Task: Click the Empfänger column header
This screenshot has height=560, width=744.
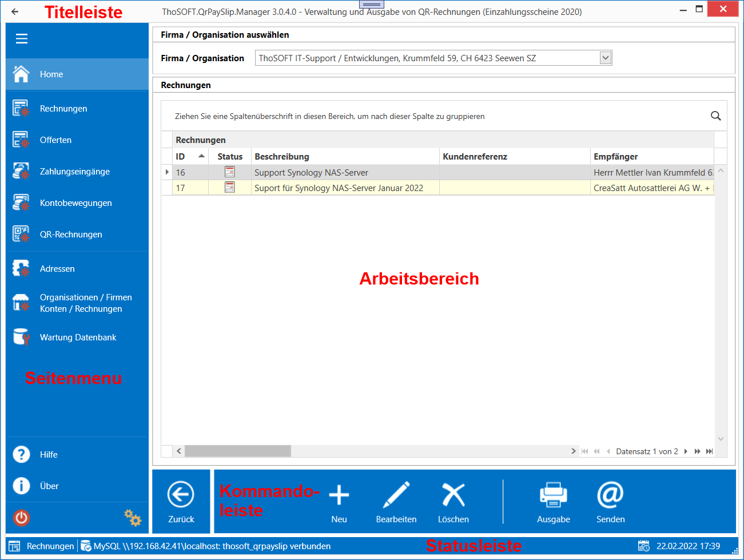Action: point(652,156)
